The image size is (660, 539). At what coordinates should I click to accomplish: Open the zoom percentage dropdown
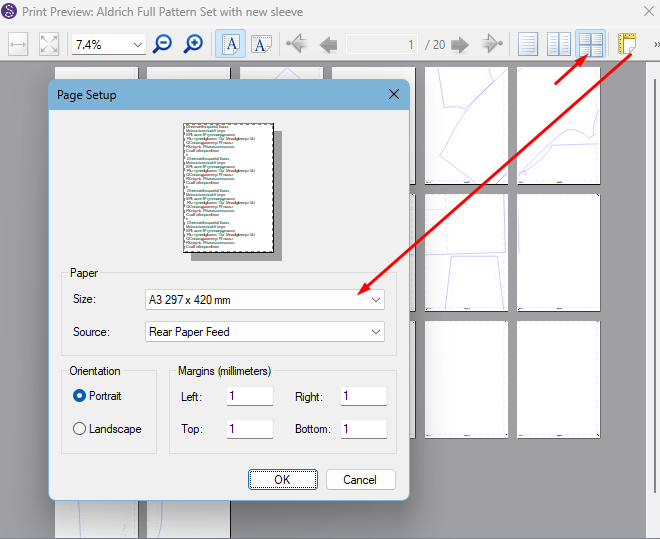pyautogui.click(x=137, y=44)
